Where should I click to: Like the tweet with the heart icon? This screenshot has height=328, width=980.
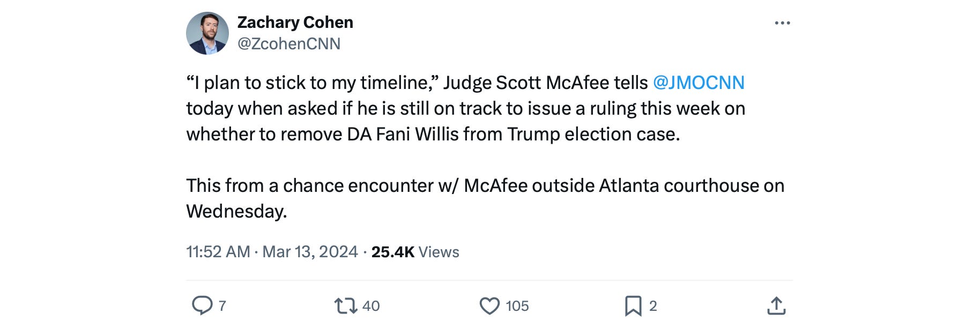point(489,306)
